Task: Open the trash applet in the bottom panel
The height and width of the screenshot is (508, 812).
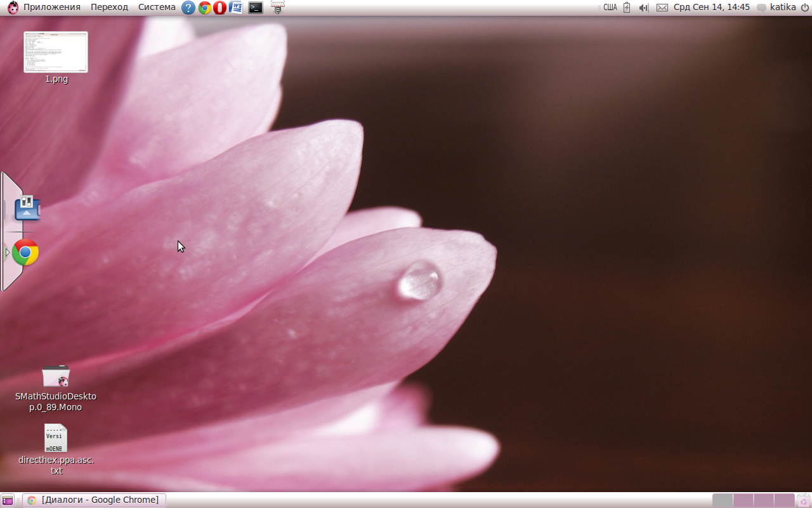Action: coord(804,500)
